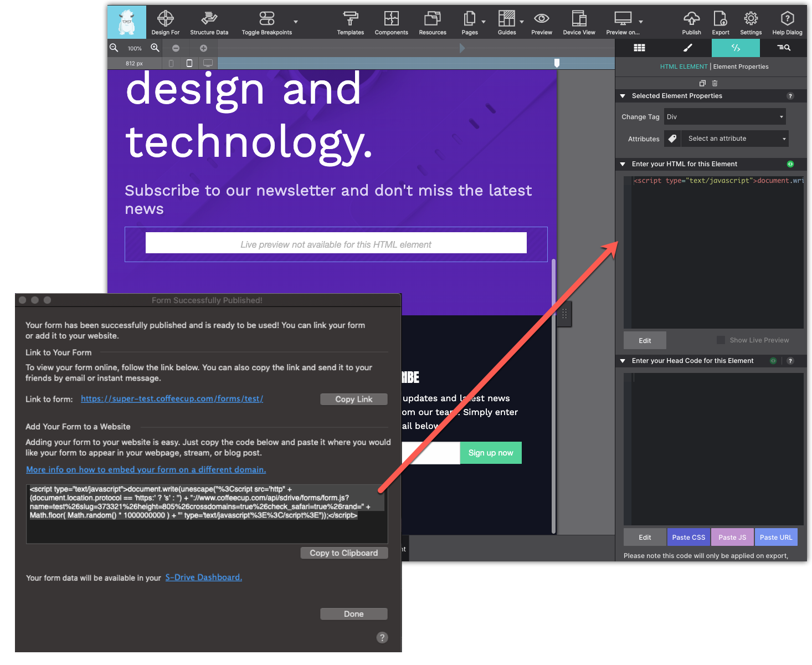The height and width of the screenshot is (665, 812).
Task: Open the S-Drive Dashboard link
Action: tap(203, 577)
